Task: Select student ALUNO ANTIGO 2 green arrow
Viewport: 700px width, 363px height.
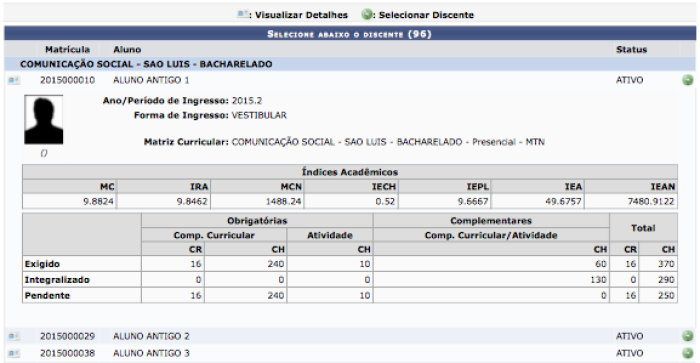Action: (x=688, y=336)
